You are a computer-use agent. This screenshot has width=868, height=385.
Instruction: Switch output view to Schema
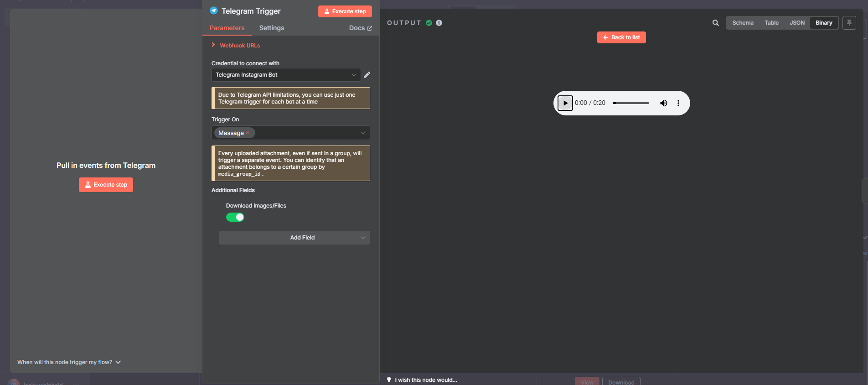[x=743, y=23]
